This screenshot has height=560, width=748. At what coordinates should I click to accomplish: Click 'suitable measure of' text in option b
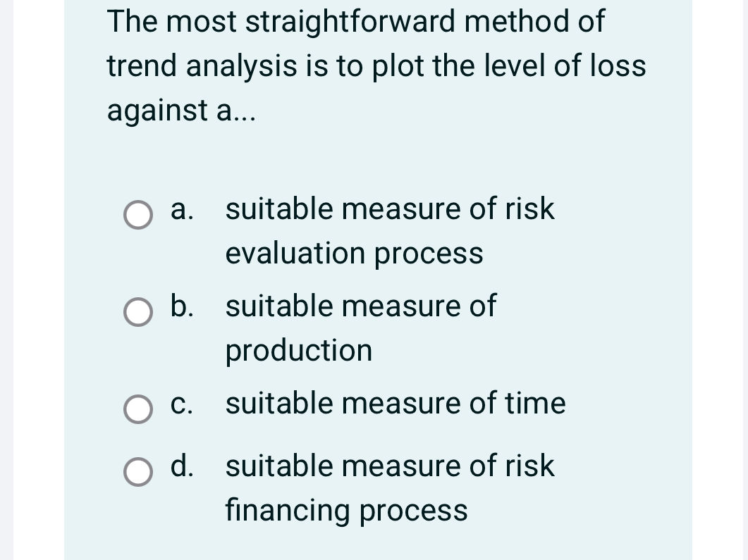361,306
